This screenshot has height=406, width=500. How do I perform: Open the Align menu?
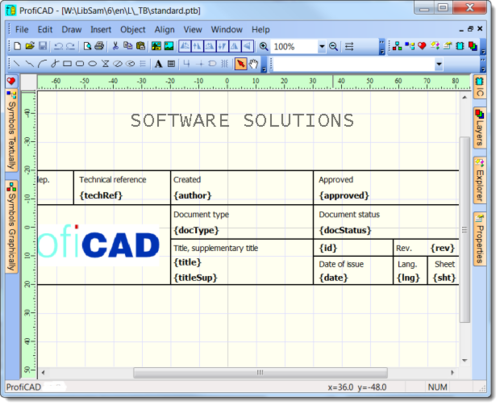coord(164,30)
